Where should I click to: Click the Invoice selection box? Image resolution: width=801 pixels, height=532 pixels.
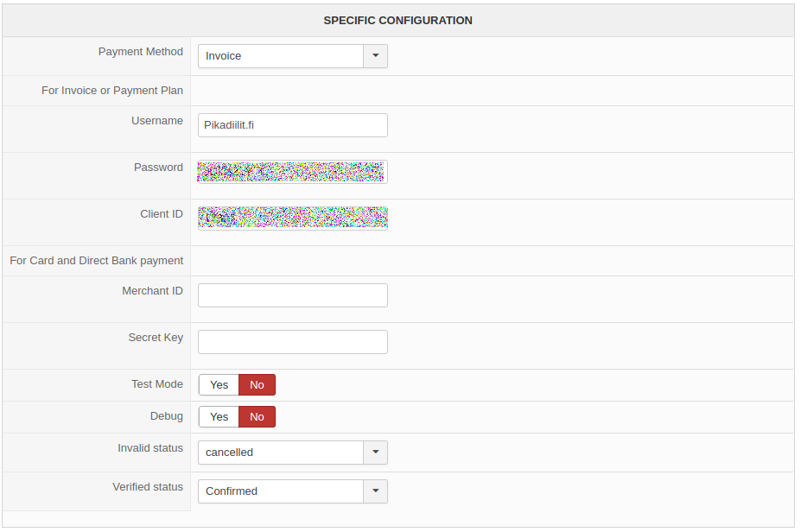pos(281,56)
